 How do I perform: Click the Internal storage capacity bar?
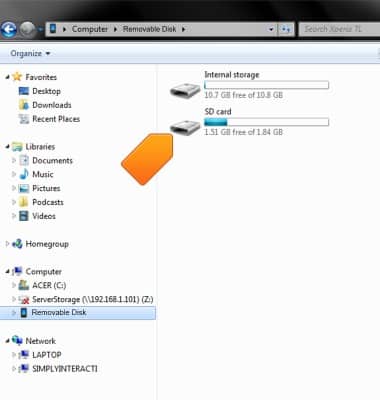pyautogui.click(x=266, y=85)
